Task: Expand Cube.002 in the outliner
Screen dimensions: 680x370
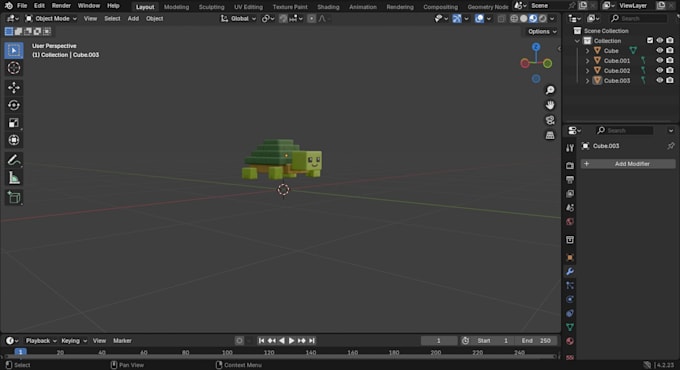Action: 587,71
